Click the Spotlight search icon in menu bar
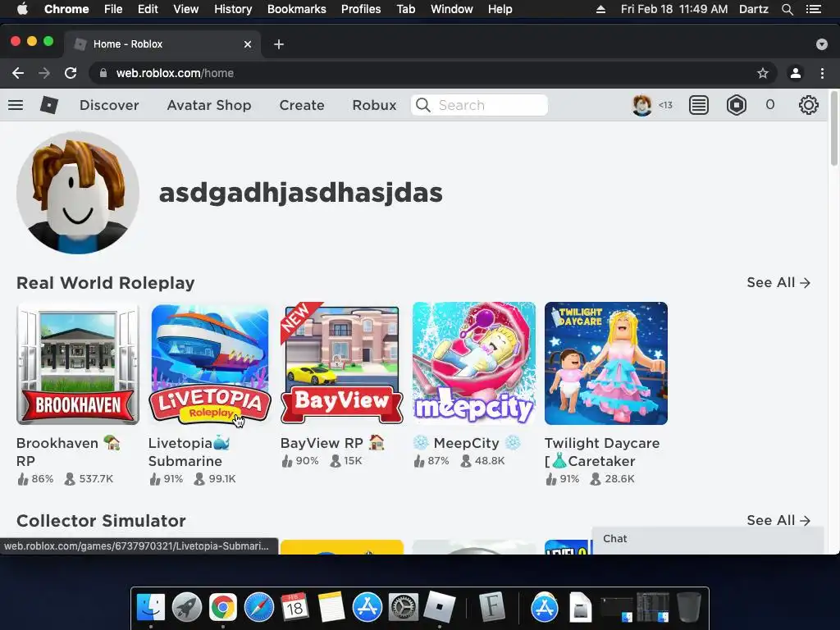 pyautogui.click(x=787, y=9)
